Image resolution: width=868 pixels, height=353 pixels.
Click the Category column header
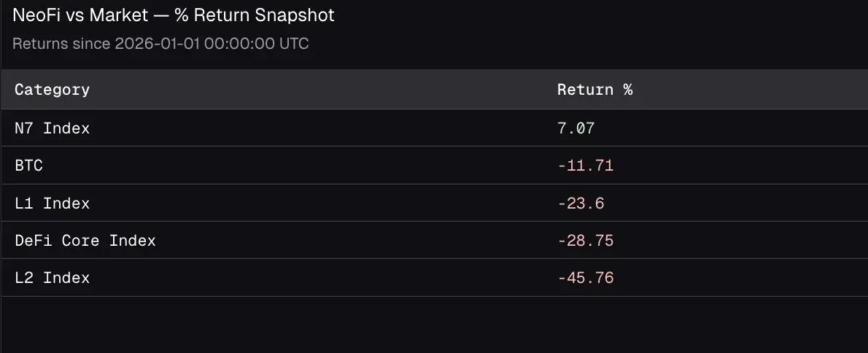53,90
